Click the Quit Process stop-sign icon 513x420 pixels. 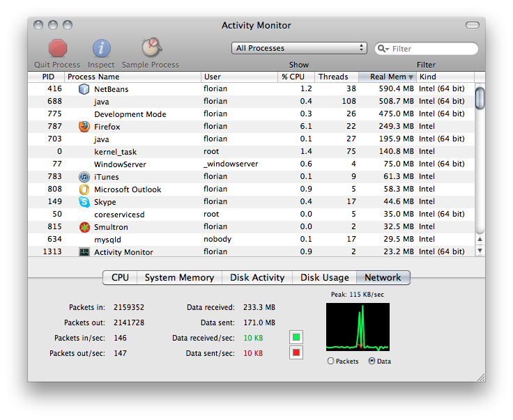point(58,48)
